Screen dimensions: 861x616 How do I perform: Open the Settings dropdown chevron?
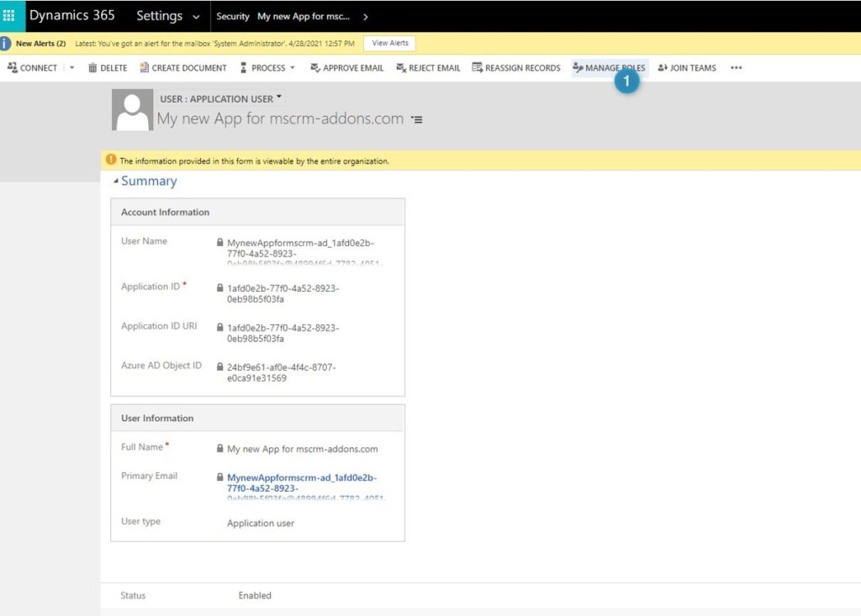tap(195, 16)
